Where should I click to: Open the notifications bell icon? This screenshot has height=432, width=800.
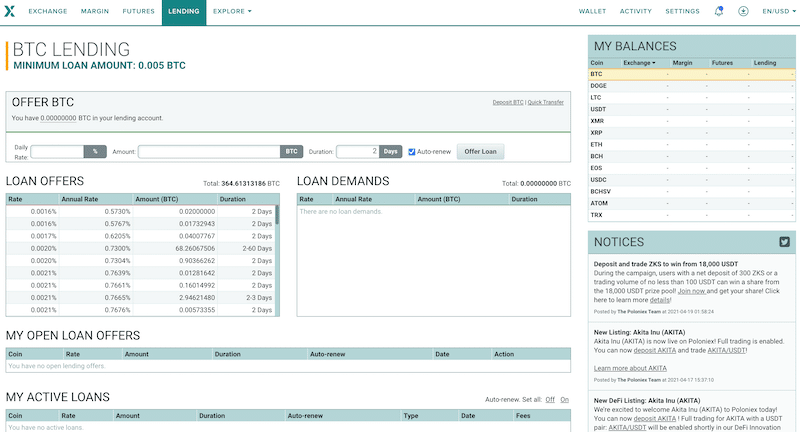(718, 11)
